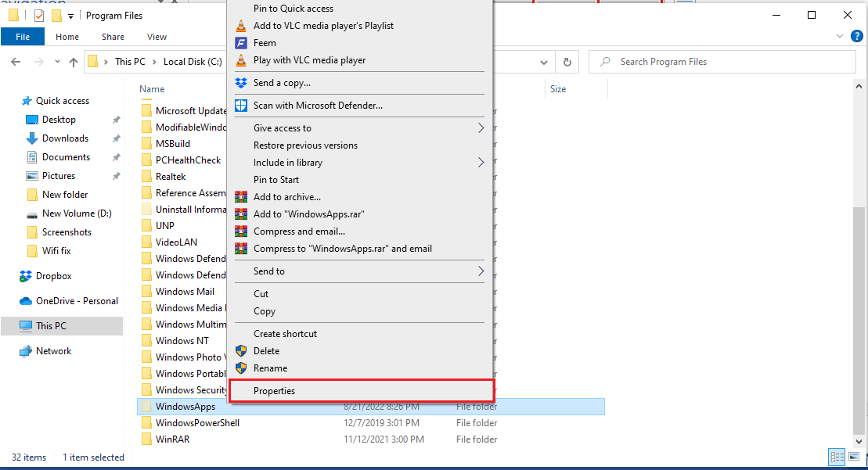
Task: Click WinRAR icon beside Add to "WindowsApps.rar"
Action: coord(241,214)
